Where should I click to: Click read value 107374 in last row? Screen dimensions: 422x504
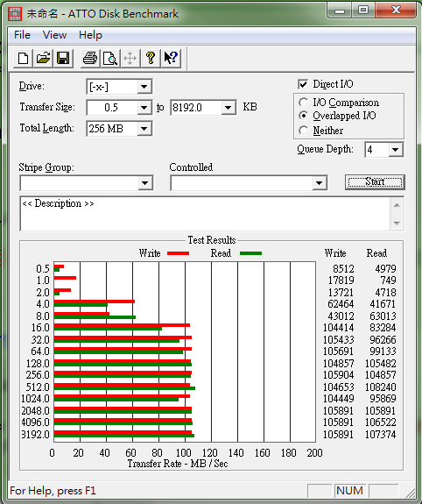point(381,435)
